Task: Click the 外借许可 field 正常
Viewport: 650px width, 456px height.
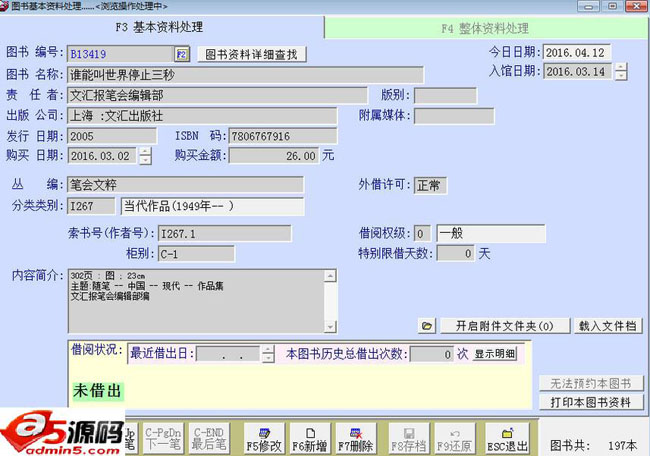Action: pyautogui.click(x=430, y=185)
